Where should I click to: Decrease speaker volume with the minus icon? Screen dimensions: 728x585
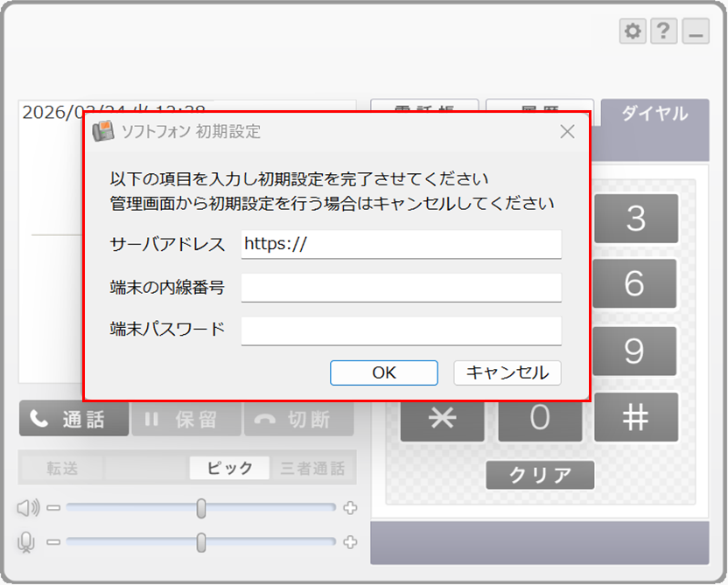[x=54, y=508]
